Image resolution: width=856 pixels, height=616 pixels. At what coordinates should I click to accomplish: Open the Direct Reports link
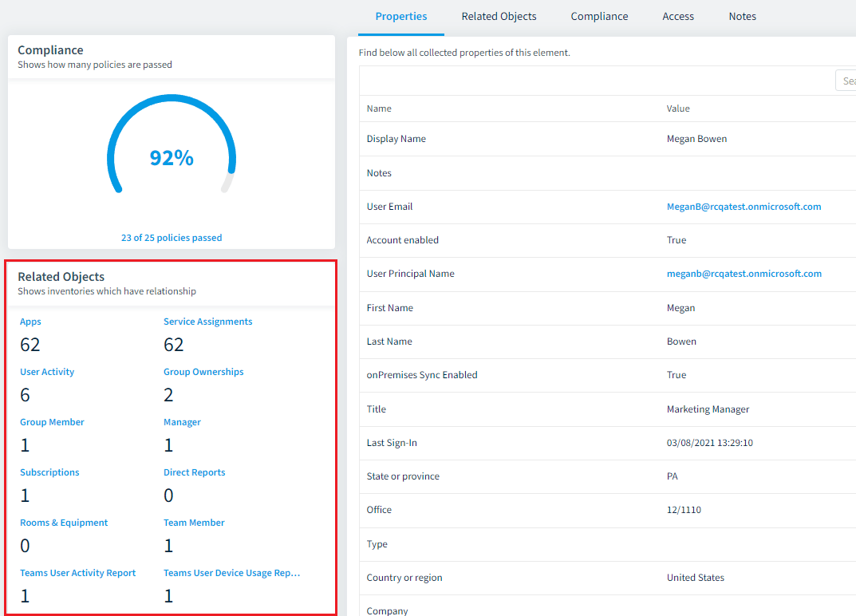(194, 472)
